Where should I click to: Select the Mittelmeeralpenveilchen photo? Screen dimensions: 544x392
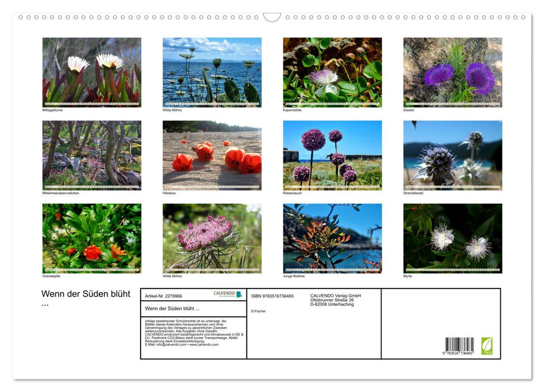pyautogui.click(x=92, y=155)
